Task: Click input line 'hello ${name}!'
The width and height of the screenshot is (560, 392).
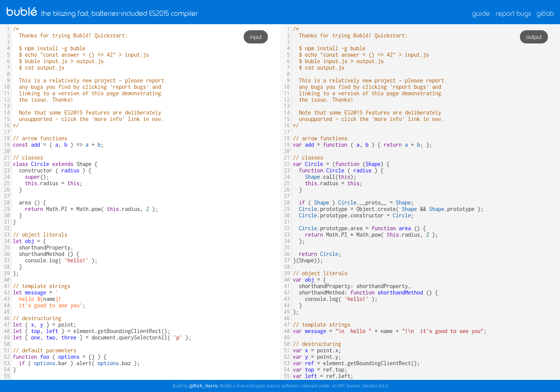Action: [x=40, y=299]
